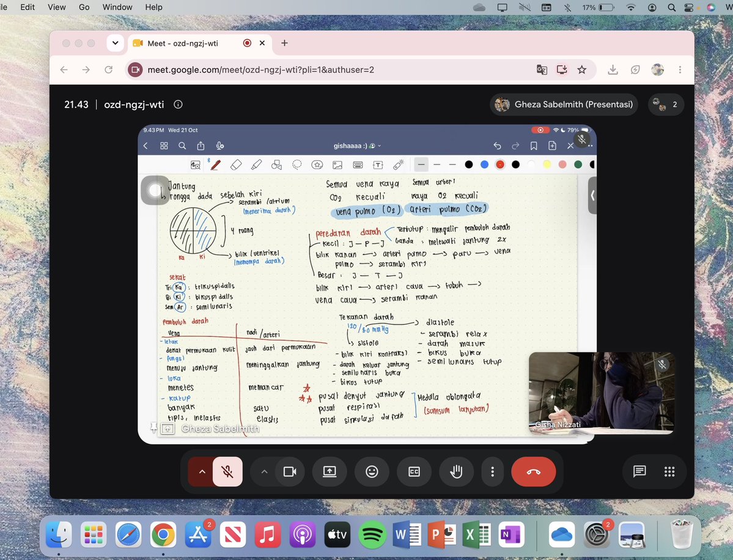Leave the call with the red button

click(533, 471)
